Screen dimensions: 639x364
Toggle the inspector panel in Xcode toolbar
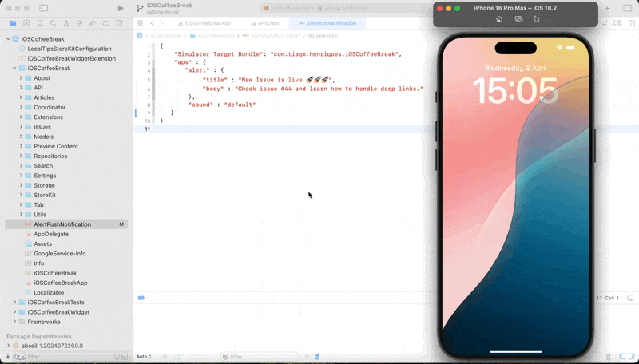click(x=628, y=8)
